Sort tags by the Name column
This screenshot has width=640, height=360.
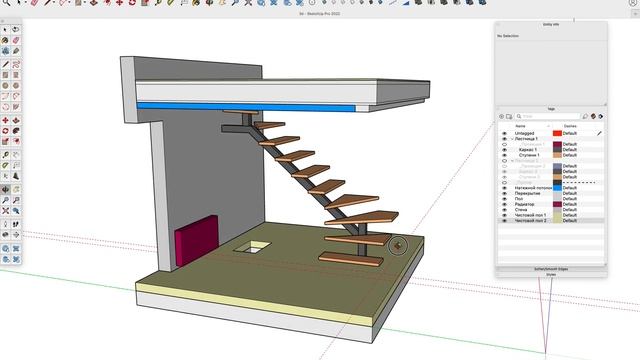point(520,126)
